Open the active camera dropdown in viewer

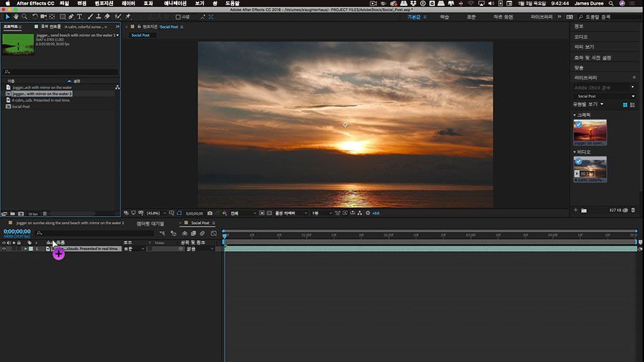[x=291, y=213]
